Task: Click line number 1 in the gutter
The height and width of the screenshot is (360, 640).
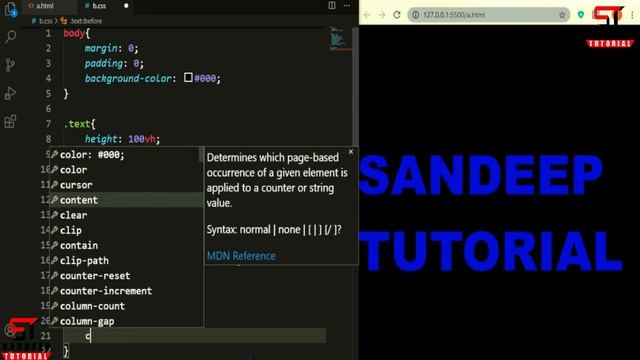Action: (48, 33)
